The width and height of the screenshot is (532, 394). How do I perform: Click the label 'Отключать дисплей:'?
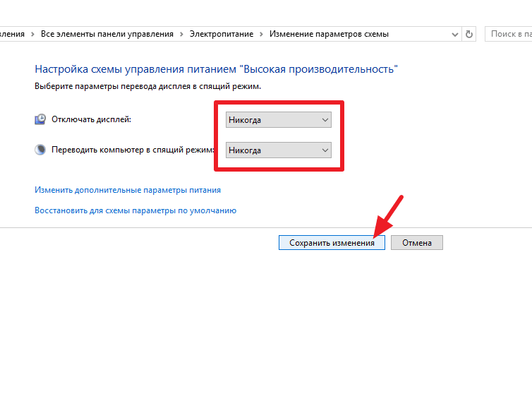point(91,119)
